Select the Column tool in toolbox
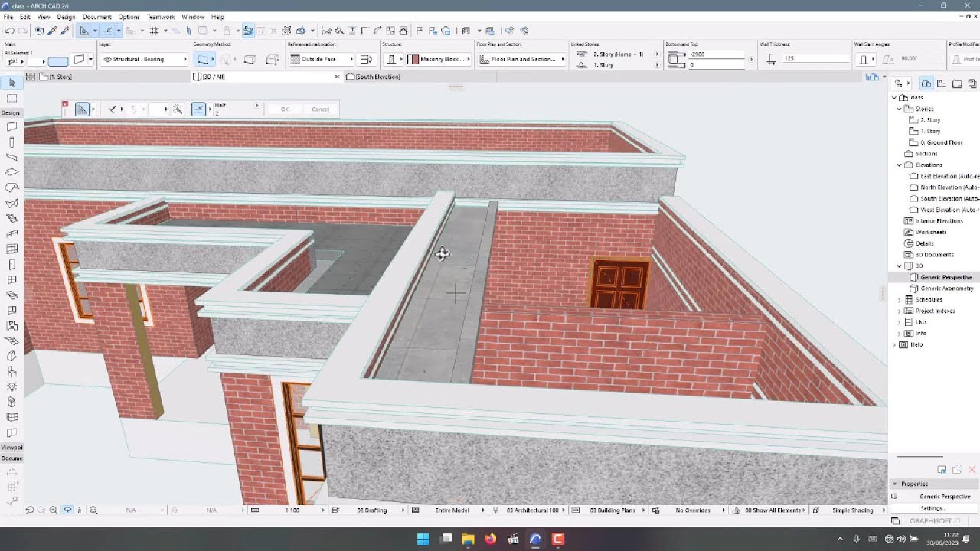Viewport: 980px width, 551px height. (11, 142)
